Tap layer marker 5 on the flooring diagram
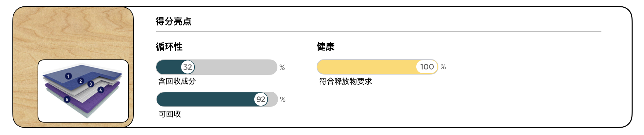This screenshot has height=135, width=644. pyautogui.click(x=67, y=99)
